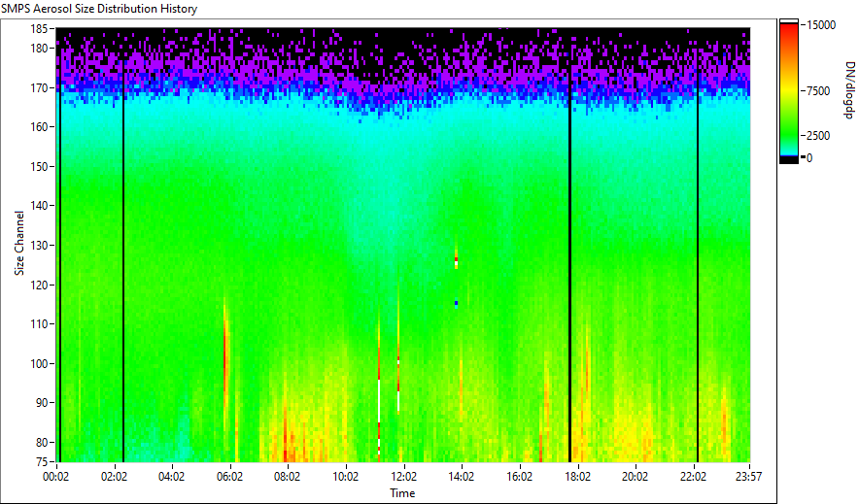The height and width of the screenshot is (504, 859).
Task: Click the 110 tick on Size Channel axis
Action: (40, 324)
